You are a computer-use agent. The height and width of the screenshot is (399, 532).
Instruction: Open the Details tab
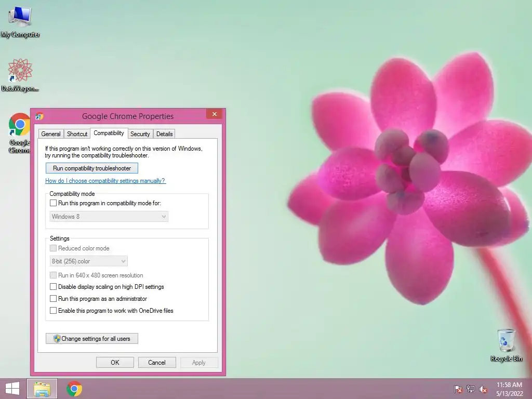click(x=165, y=134)
